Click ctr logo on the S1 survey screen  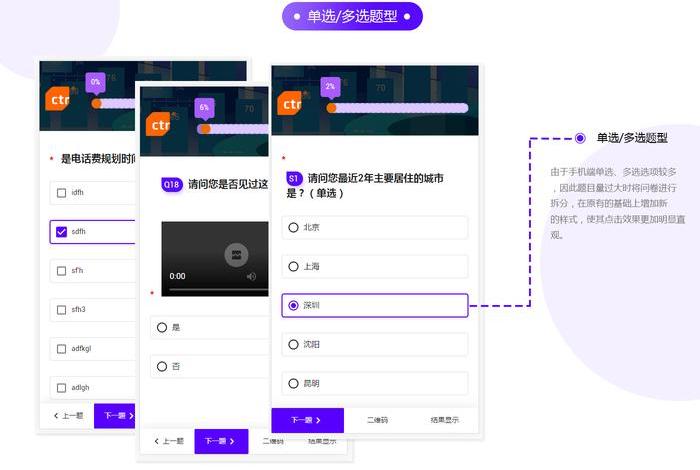(290, 103)
